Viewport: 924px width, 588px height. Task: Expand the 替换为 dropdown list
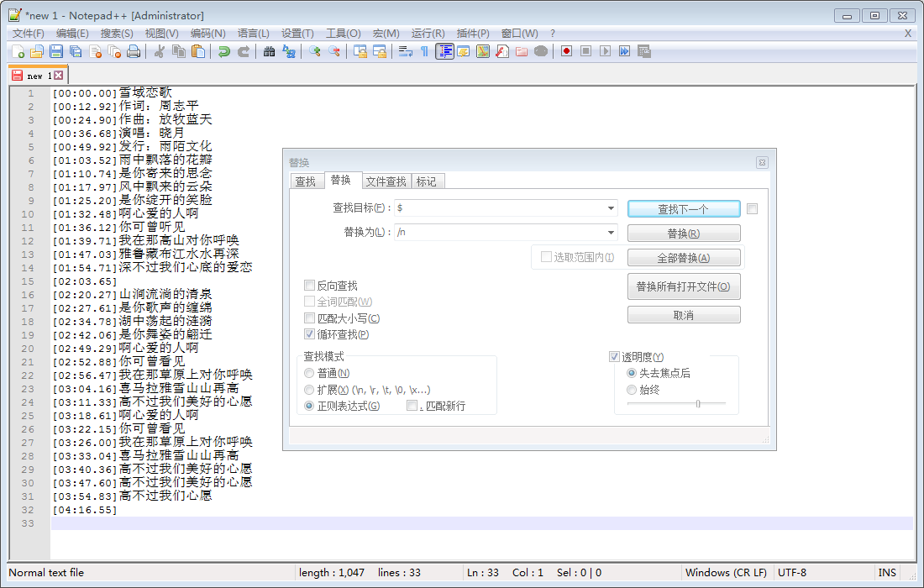pos(611,233)
